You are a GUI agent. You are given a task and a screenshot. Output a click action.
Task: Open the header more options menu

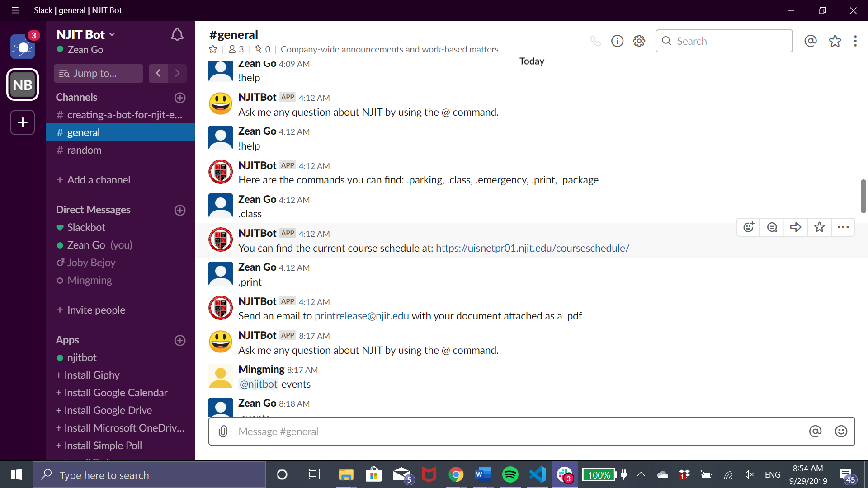pos(855,41)
